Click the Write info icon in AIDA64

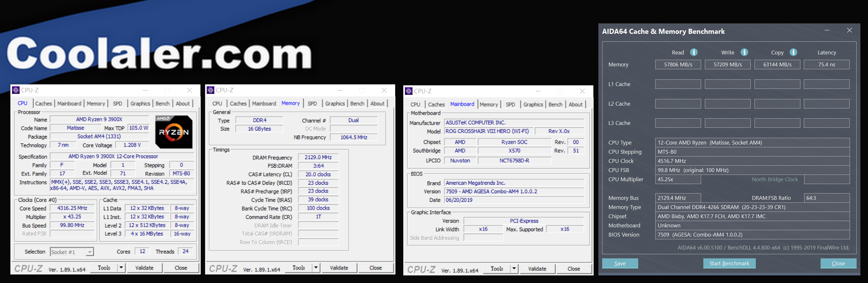(744, 52)
